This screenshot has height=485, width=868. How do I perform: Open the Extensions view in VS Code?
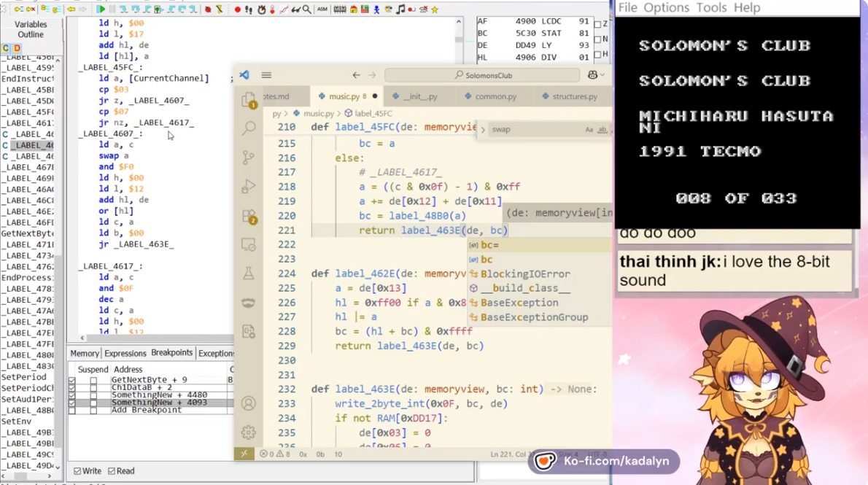[249, 216]
